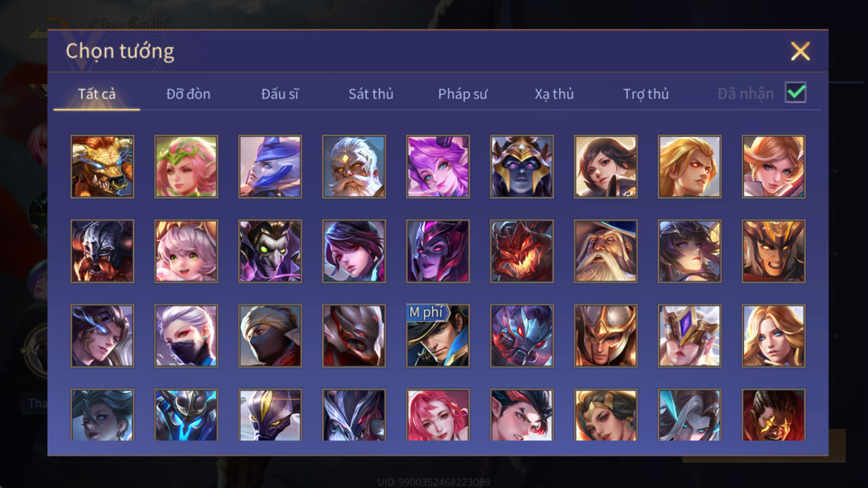Image resolution: width=868 pixels, height=488 pixels.
Task: Choose the golden-helmeted gladiator hero portrait
Action: 605,336
